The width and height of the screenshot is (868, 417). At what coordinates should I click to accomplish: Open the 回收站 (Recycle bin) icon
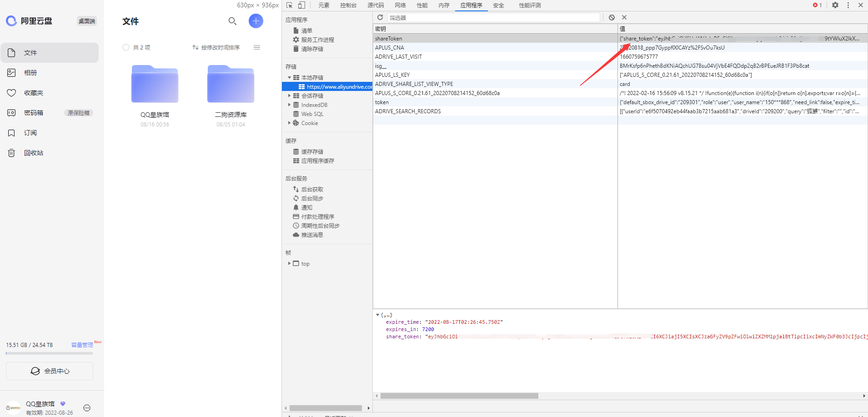(x=12, y=153)
